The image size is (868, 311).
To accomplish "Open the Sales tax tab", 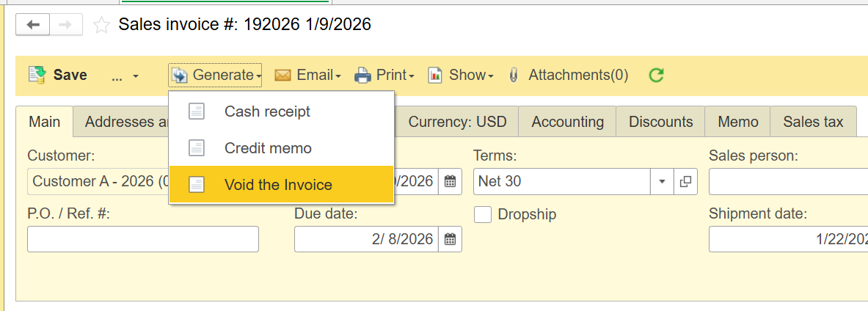I will pyautogui.click(x=812, y=122).
